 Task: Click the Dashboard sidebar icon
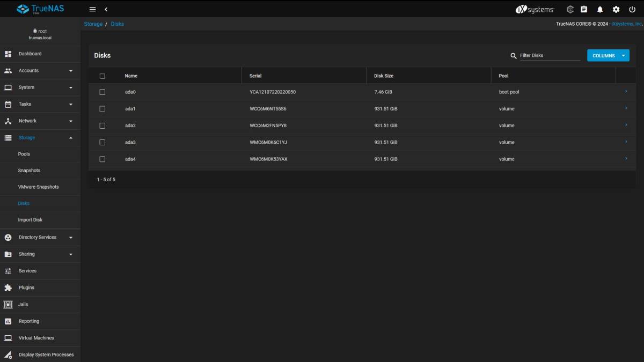[8, 54]
